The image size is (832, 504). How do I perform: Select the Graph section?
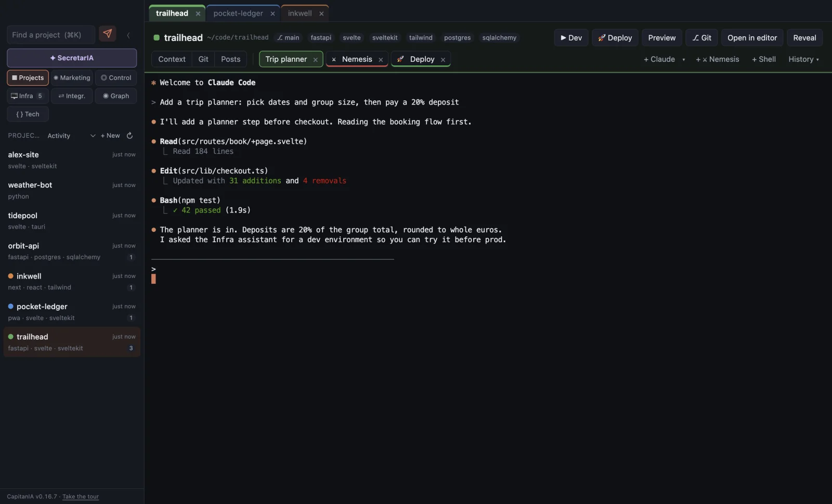click(116, 96)
